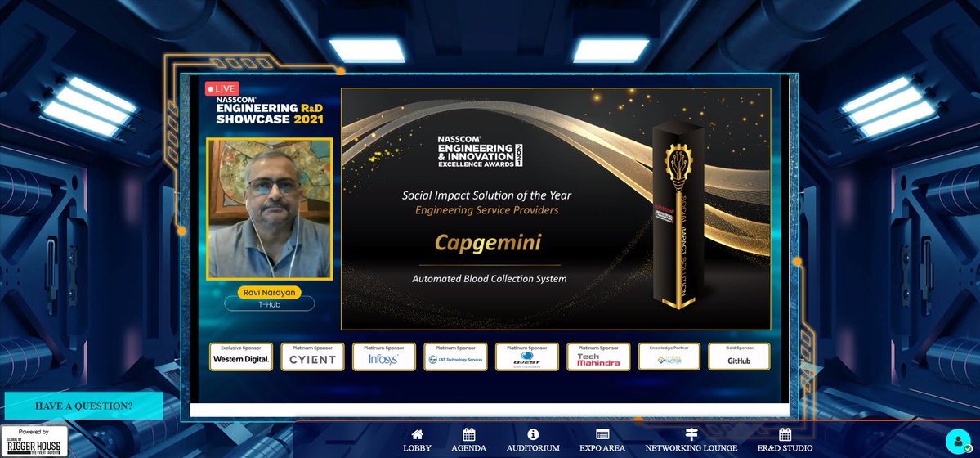
Task: Click the Tech Mahindra sponsor logo
Action: pyautogui.click(x=599, y=357)
